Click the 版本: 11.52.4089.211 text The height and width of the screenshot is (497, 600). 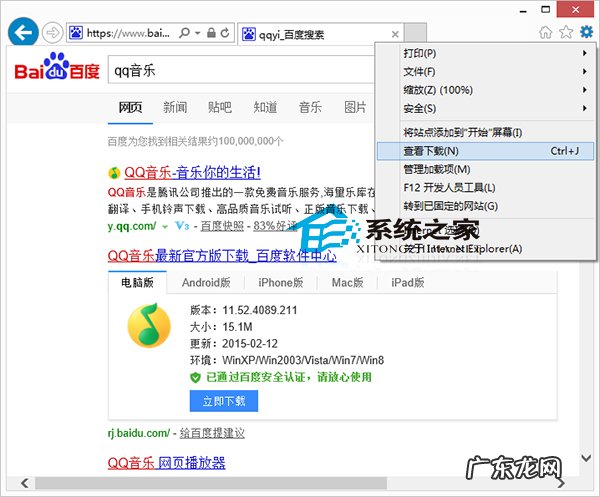[243, 310]
